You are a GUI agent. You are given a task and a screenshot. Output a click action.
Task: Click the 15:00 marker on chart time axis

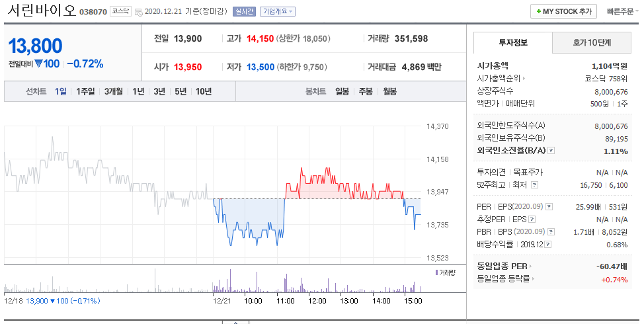pos(413,301)
